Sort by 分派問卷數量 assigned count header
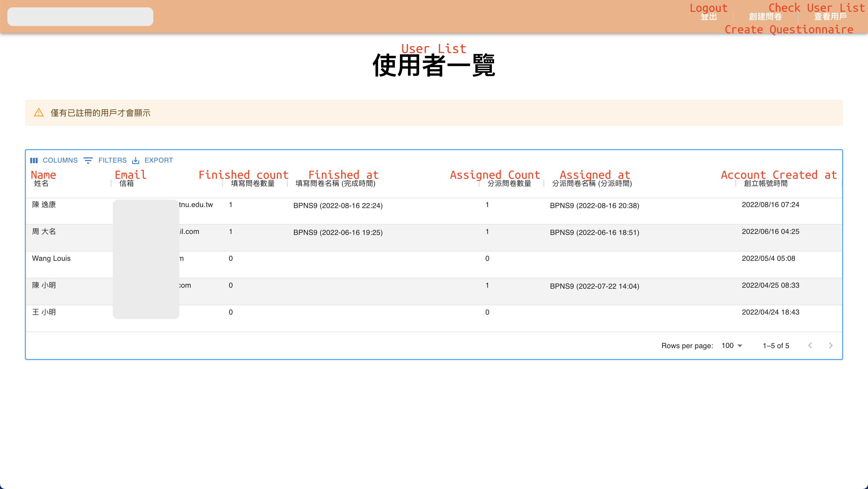The image size is (868, 489). point(509,183)
